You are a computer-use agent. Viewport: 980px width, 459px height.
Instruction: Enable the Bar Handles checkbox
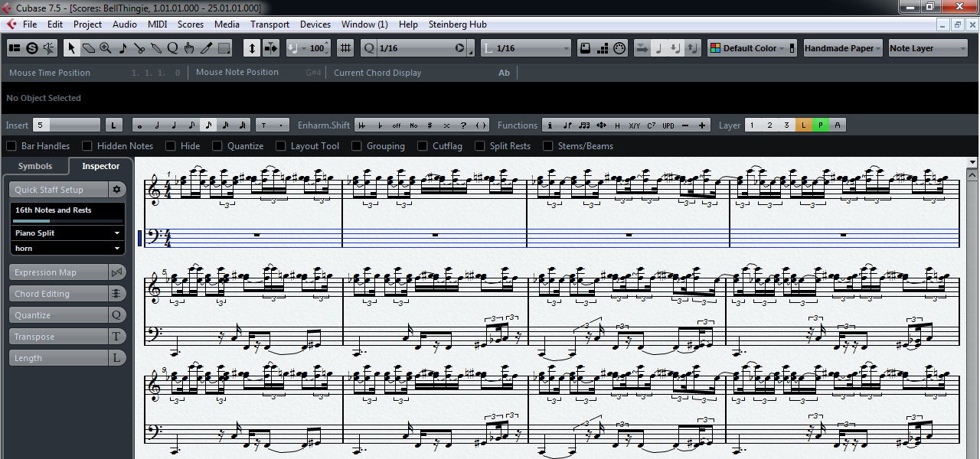(x=11, y=146)
